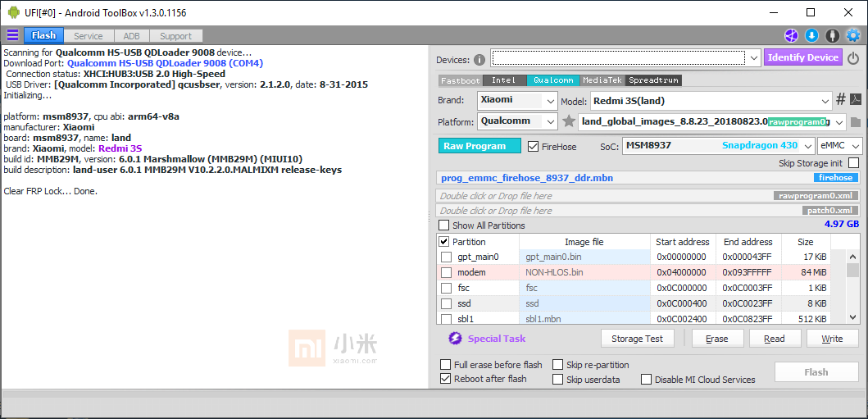868x419 pixels.
Task: Check the ssd partition checkbox
Action: [446, 303]
